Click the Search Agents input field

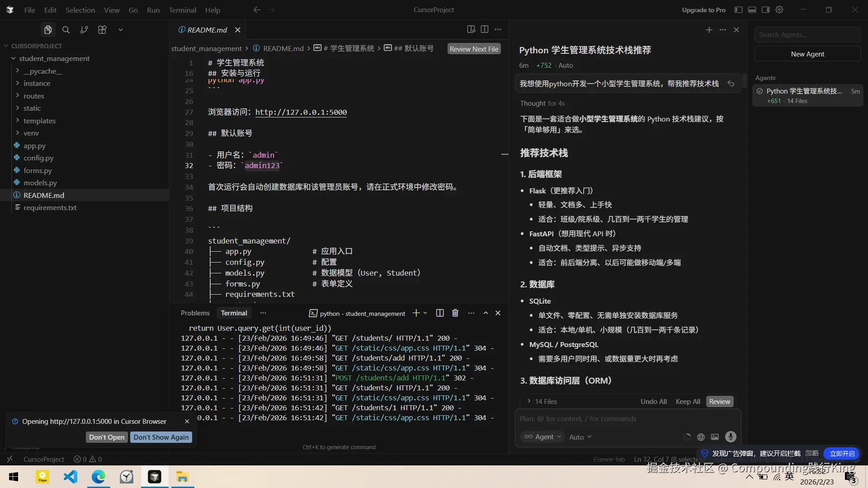click(x=807, y=35)
